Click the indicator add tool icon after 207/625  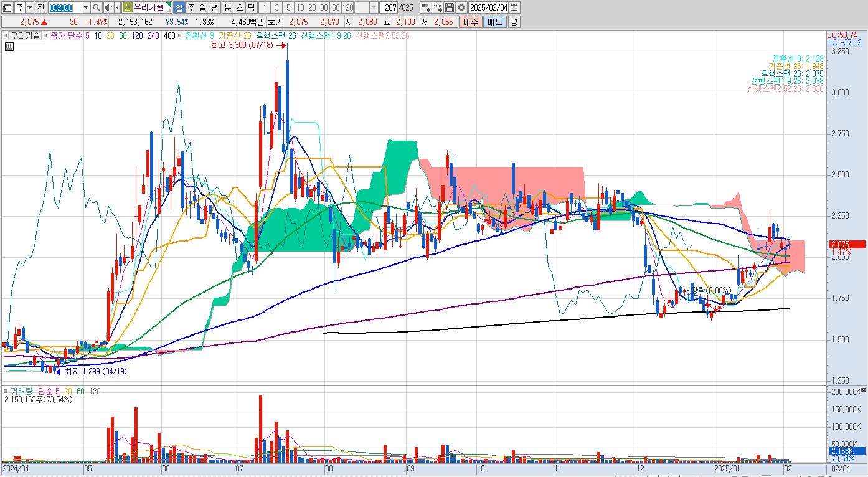(426, 7)
